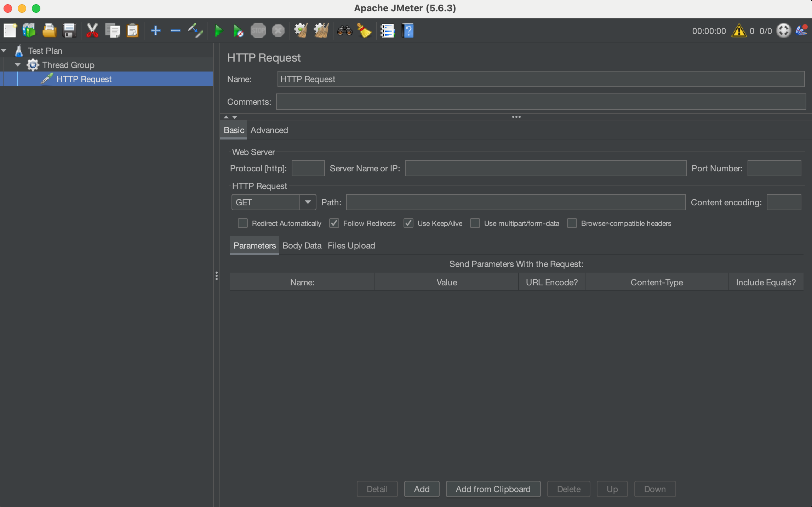Click the Name input field

(x=541, y=79)
